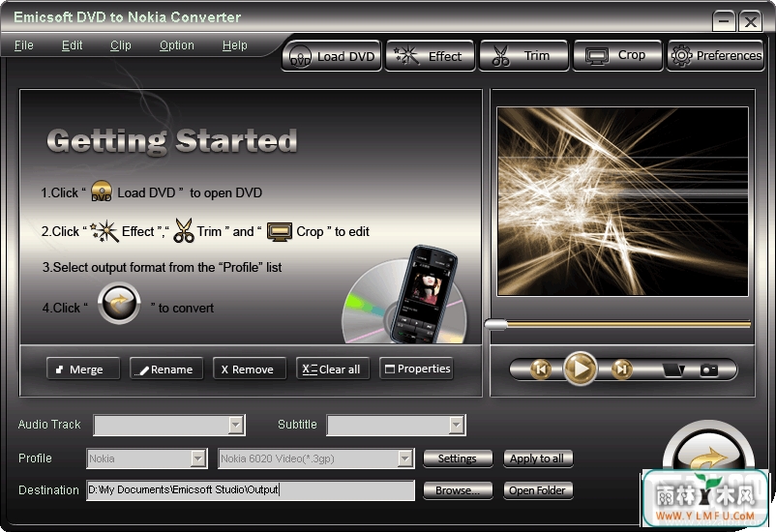Image resolution: width=776 pixels, height=532 pixels.
Task: Click the Settings button next to Profile
Action: [x=458, y=458]
